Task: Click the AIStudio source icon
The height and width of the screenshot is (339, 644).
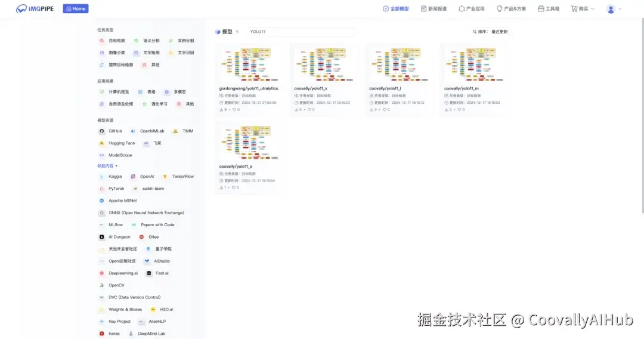Action: point(147,261)
